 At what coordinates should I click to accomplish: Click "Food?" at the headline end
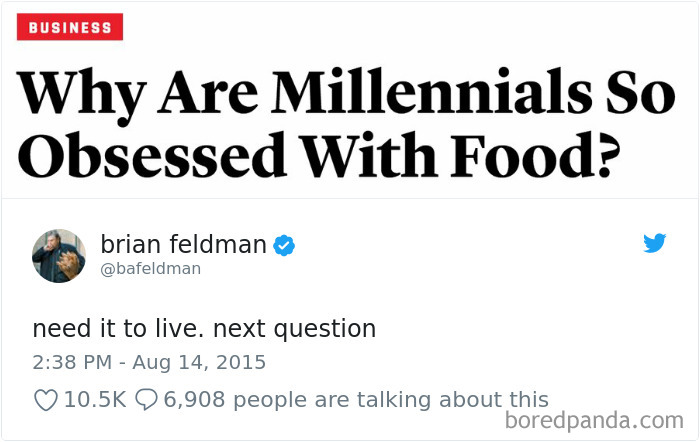click(x=535, y=154)
